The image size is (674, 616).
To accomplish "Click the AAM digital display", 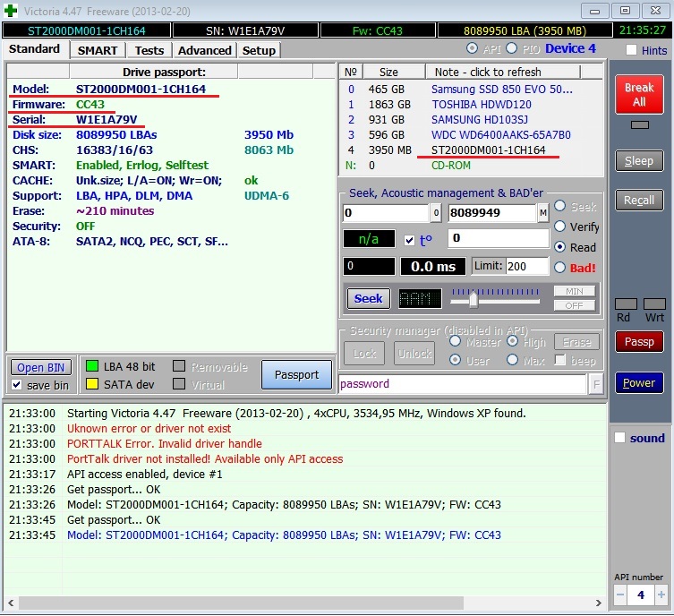I will (420, 298).
